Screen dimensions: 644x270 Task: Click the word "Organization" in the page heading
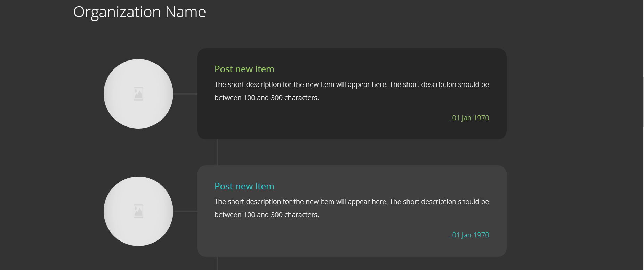(117, 12)
